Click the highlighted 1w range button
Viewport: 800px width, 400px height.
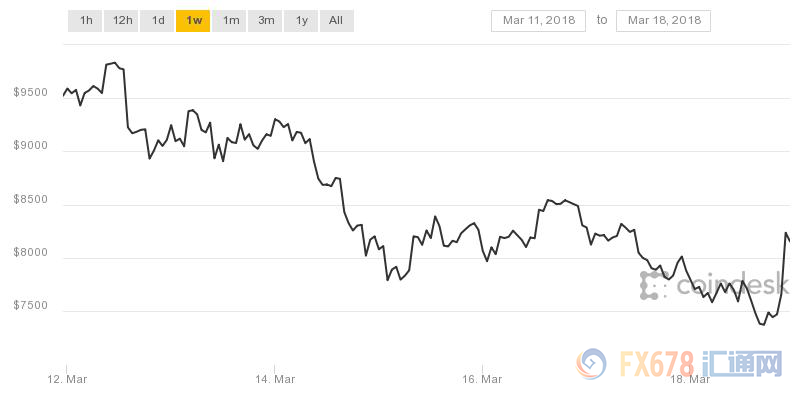tap(193, 20)
